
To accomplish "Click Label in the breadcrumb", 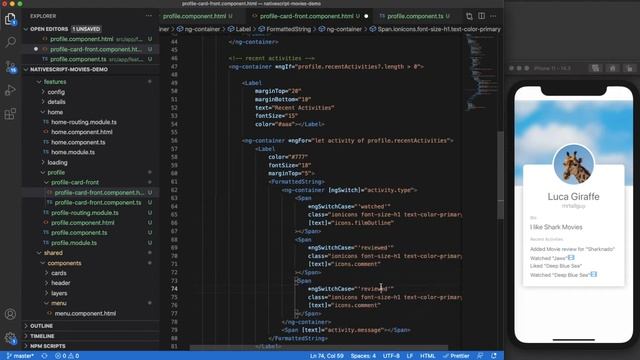I will pyautogui.click(x=243, y=29).
